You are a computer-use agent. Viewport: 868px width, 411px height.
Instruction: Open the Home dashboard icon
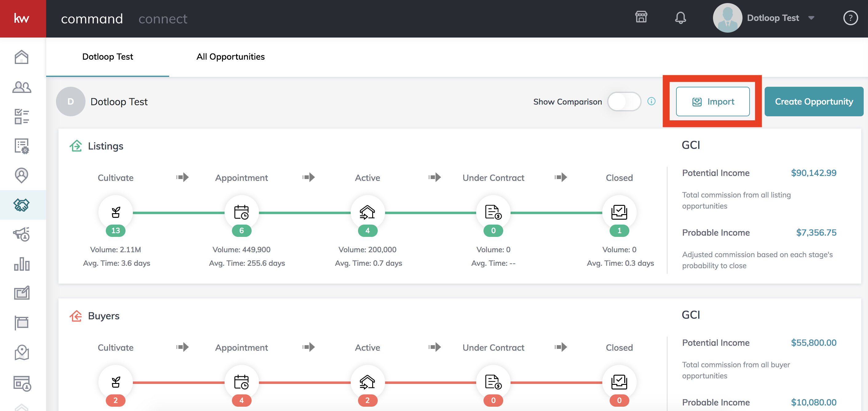point(21,57)
